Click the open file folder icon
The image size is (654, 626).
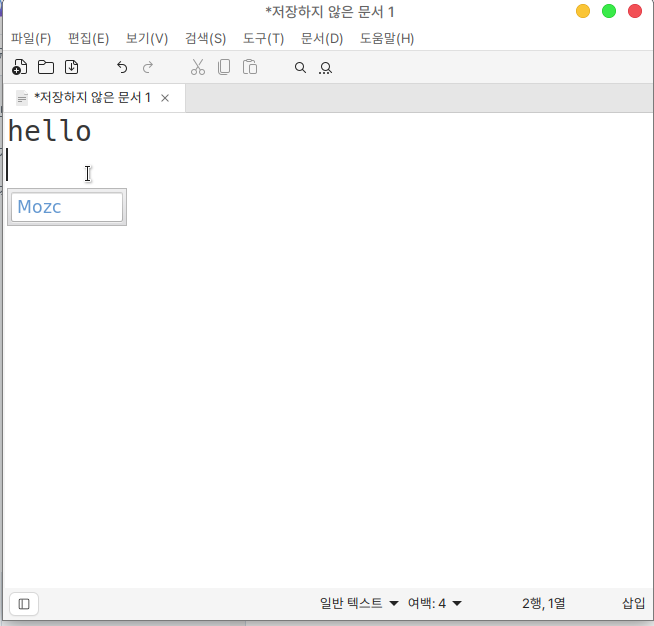pyautogui.click(x=46, y=68)
